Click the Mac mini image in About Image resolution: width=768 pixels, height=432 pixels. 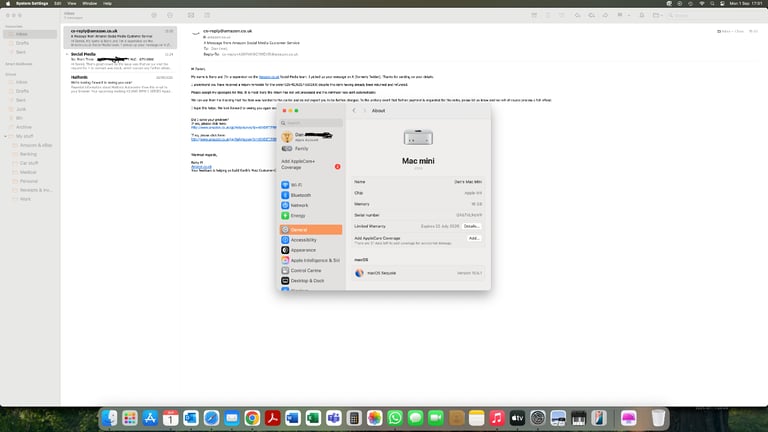click(418, 138)
